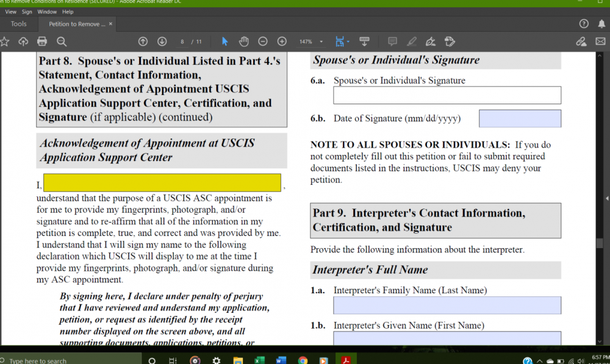This screenshot has width=610, height=364.
Task: Bookmark file with the star icon
Action: click(x=5, y=41)
